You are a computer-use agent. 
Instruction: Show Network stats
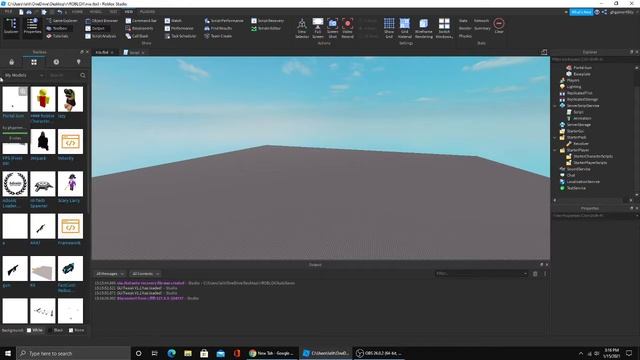click(481, 20)
